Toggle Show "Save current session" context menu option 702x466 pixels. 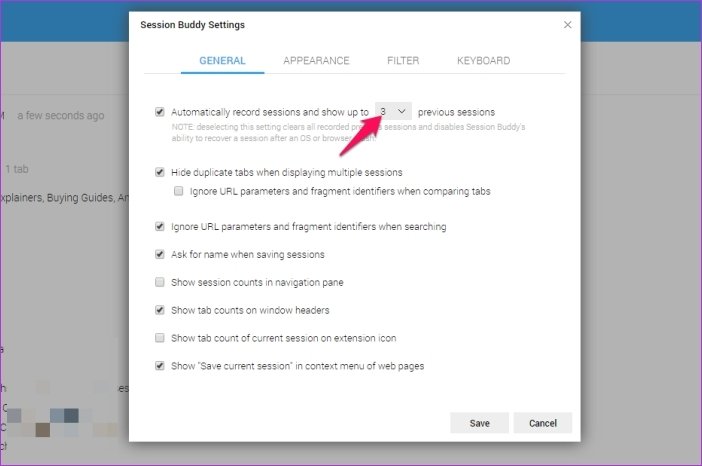(x=160, y=366)
